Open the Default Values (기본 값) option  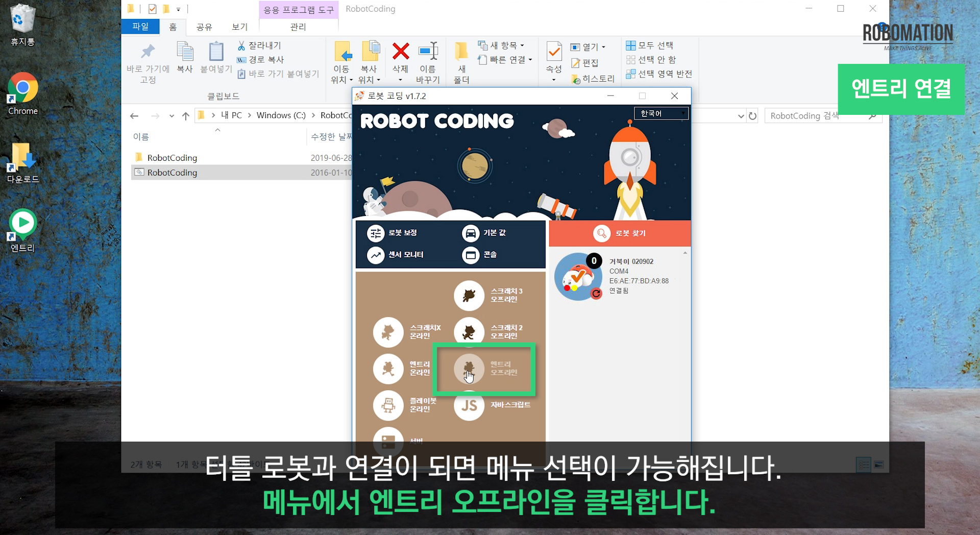pyautogui.click(x=483, y=233)
